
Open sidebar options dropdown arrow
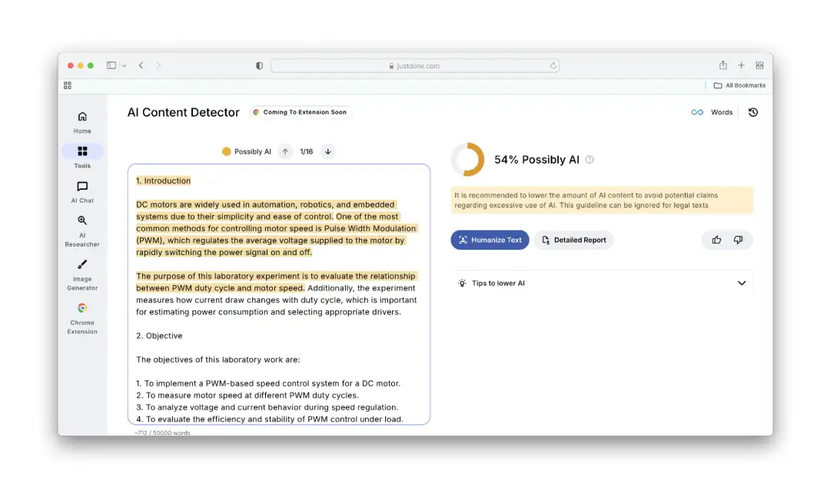(124, 65)
